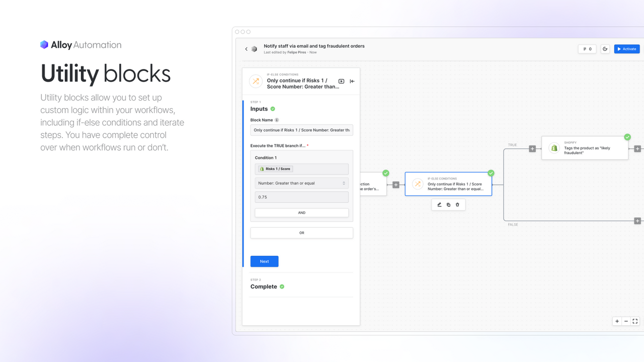Click the Condition 1 label

coord(266,158)
